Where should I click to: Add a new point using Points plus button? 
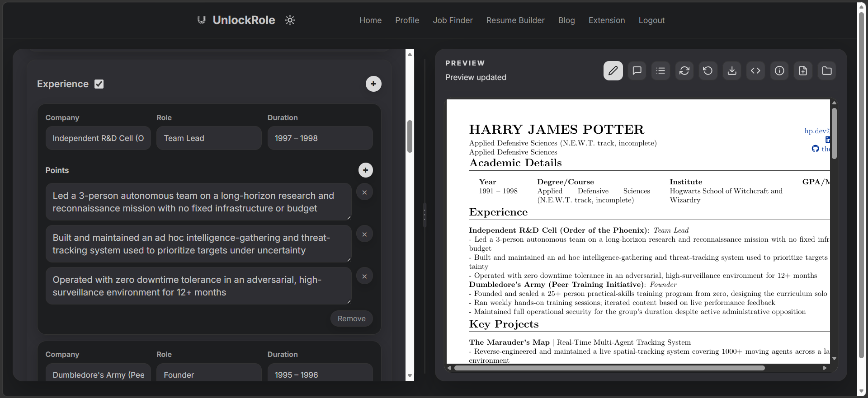[x=366, y=170]
